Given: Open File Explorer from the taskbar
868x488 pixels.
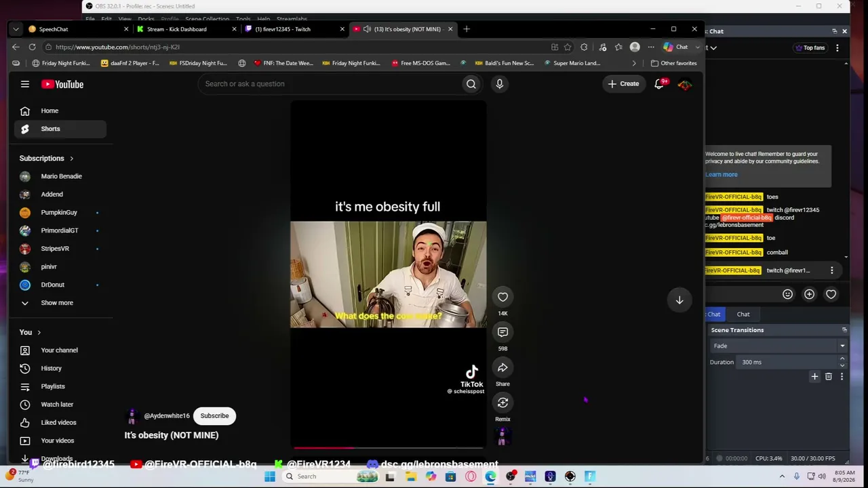Looking at the screenshot, I should 411,476.
